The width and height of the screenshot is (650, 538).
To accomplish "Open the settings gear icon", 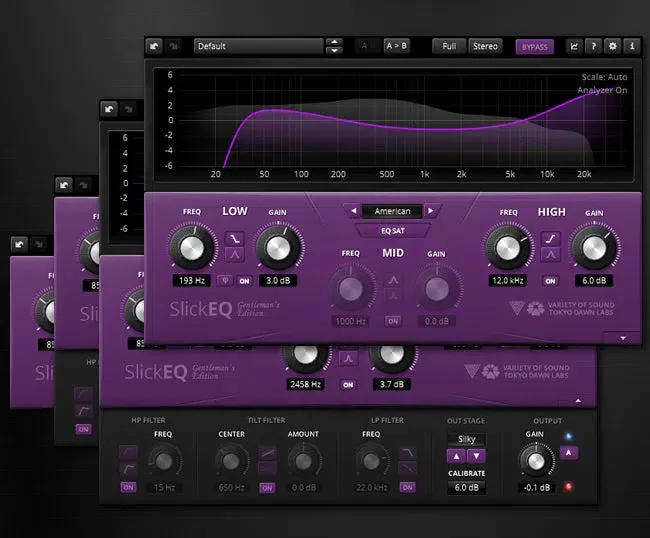I will 613,46.
